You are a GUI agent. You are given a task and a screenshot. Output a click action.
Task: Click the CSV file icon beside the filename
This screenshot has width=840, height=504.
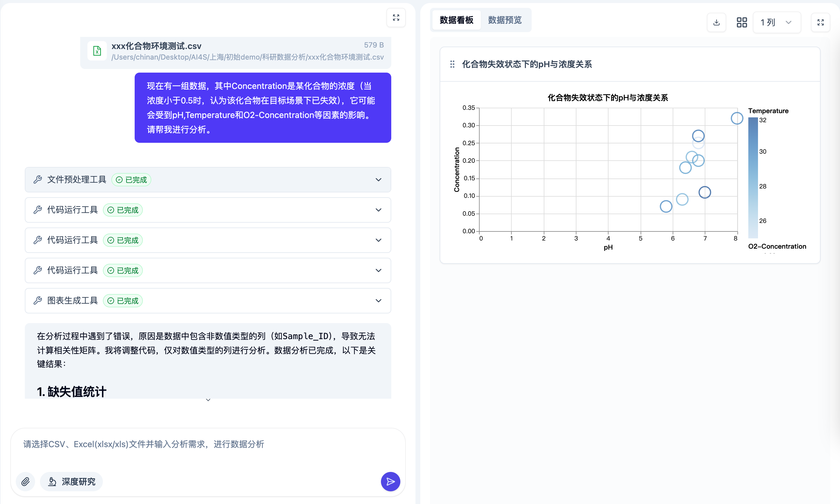[97, 51]
